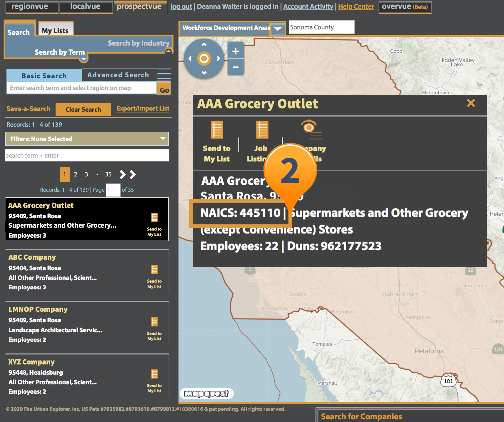Image resolution: width=504 pixels, height=422 pixels.
Task: Go to results page 35
Action: (x=108, y=174)
